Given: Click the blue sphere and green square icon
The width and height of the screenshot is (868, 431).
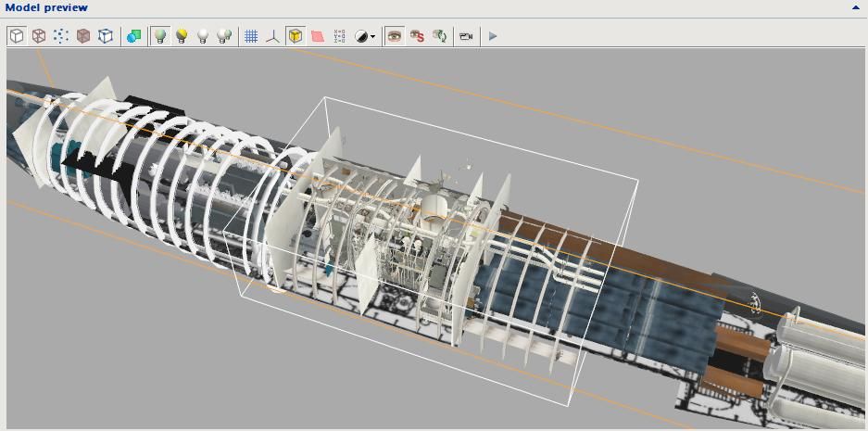Looking at the screenshot, I should pos(133,36).
